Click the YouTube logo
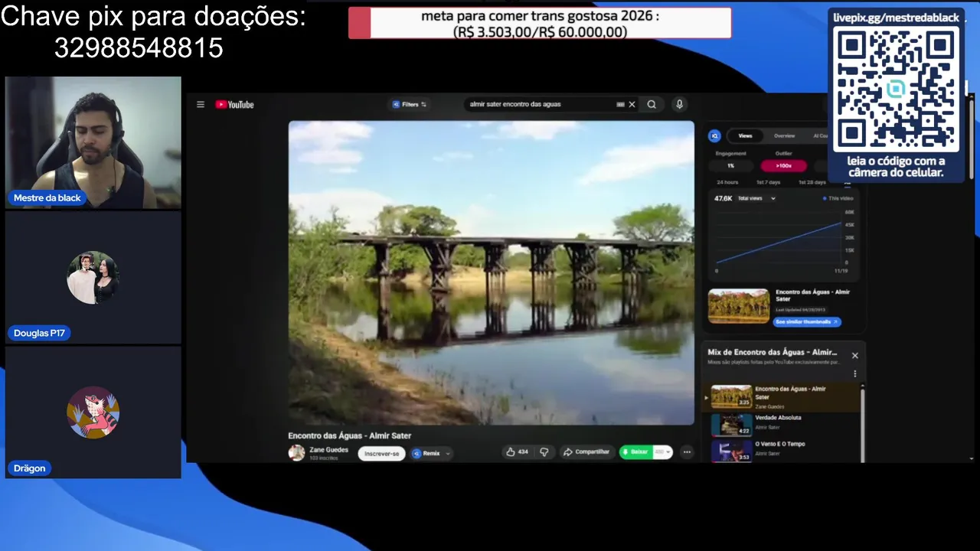This screenshot has width=980, height=551. point(234,105)
